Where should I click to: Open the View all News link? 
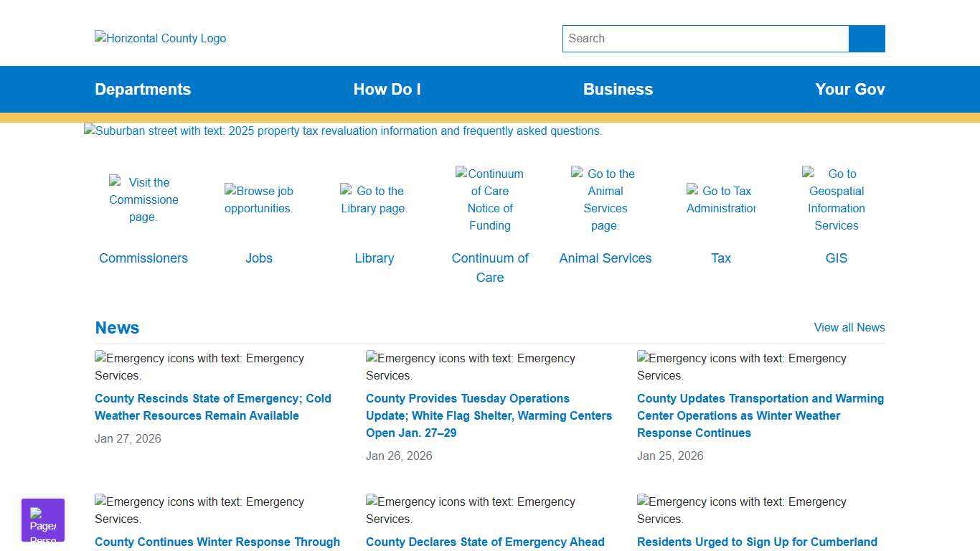click(849, 328)
